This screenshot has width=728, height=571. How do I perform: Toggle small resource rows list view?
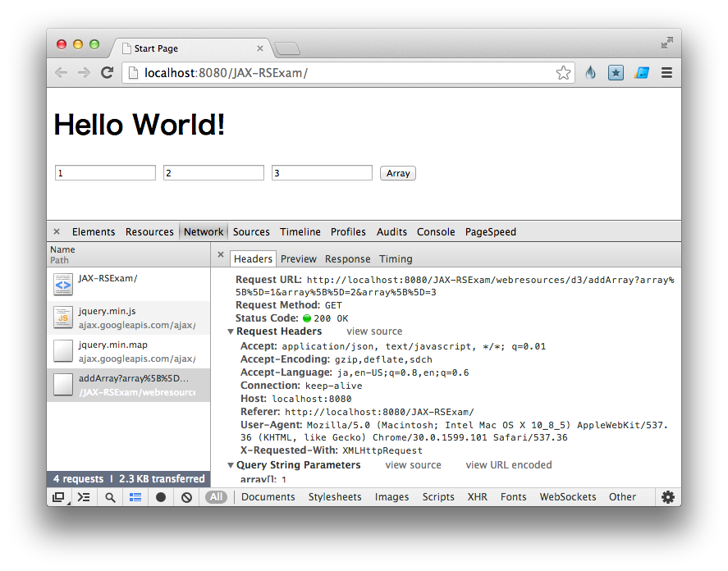[135, 496]
